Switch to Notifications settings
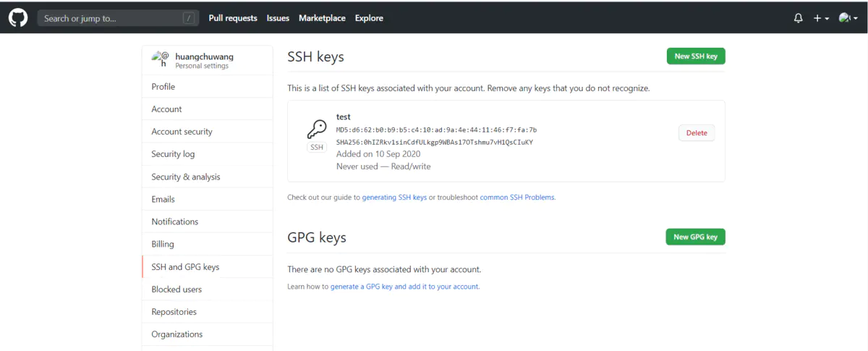The height and width of the screenshot is (351, 868). point(174,221)
